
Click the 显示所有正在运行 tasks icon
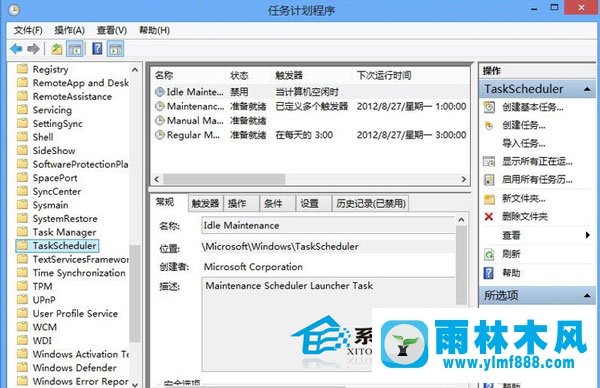click(x=489, y=161)
